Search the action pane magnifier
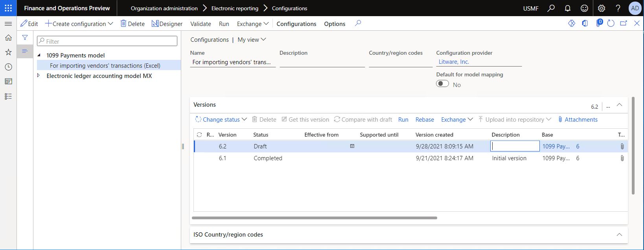Screen dimensions: 644x250 click(x=358, y=23)
